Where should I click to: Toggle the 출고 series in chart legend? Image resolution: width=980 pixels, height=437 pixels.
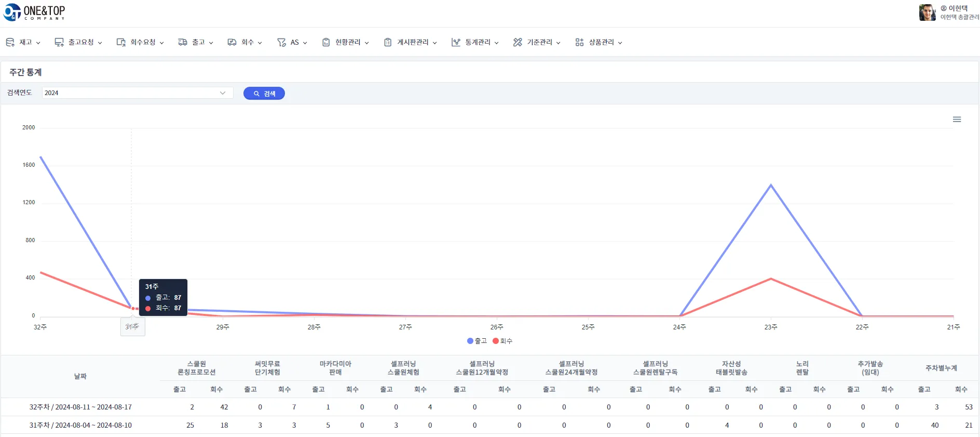pyautogui.click(x=477, y=341)
